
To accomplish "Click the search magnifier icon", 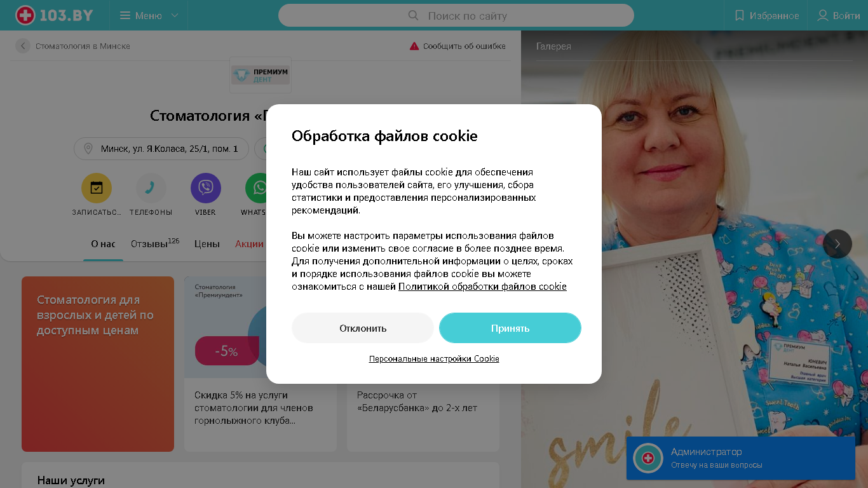I will tap(413, 15).
